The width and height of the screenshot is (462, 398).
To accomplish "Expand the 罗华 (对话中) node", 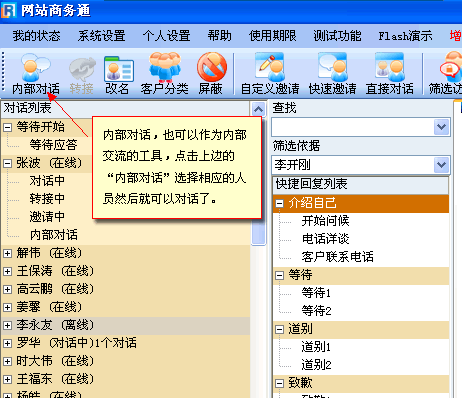I will pos(7,343).
